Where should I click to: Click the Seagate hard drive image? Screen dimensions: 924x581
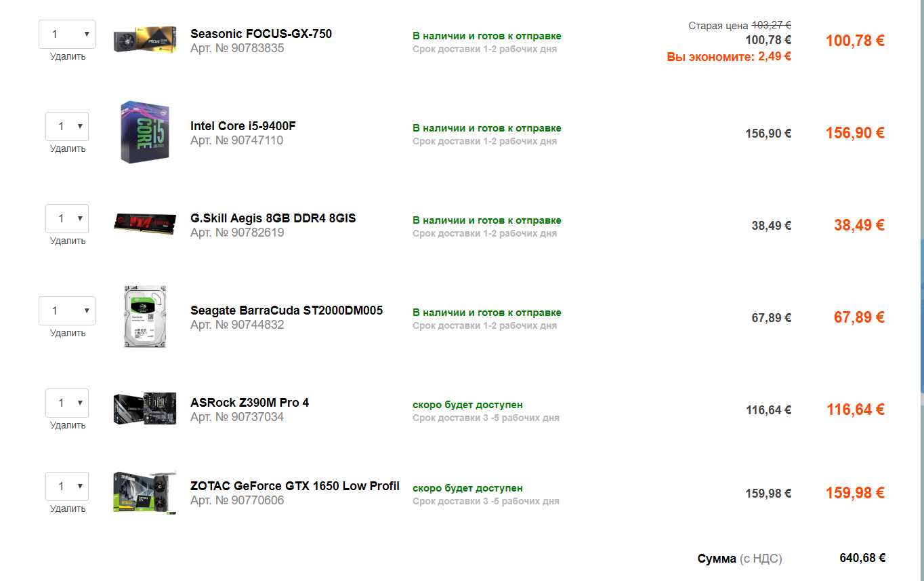[145, 317]
